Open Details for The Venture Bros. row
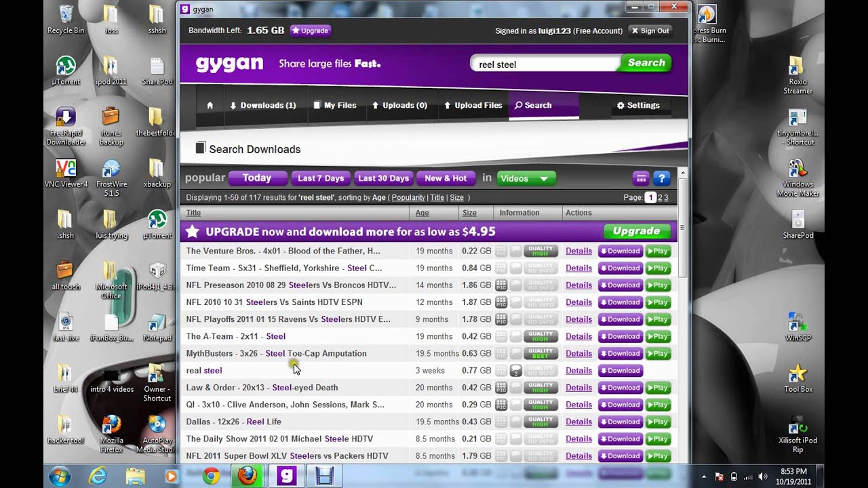The height and width of the screenshot is (488, 868). [x=578, y=251]
